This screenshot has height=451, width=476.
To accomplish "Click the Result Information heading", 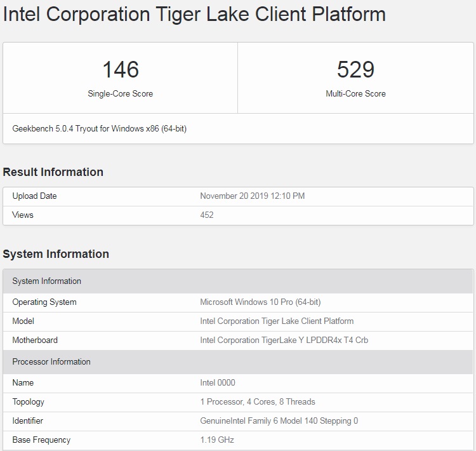I will 53,172.
